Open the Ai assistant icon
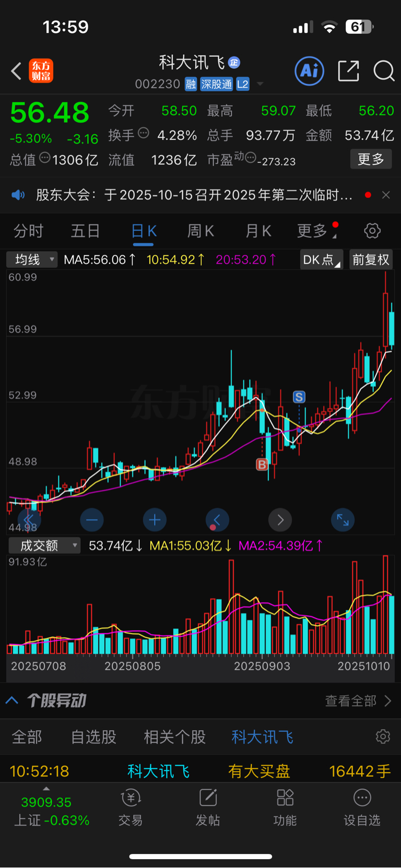Viewport: 401px width, 868px height. coord(309,70)
